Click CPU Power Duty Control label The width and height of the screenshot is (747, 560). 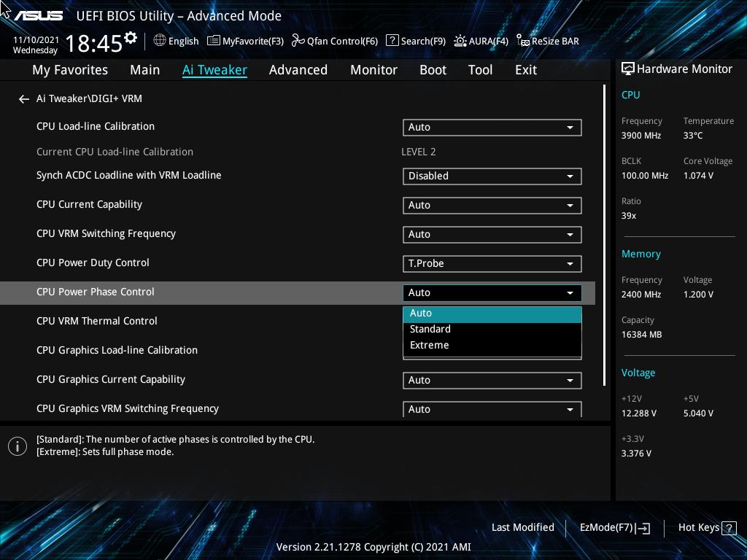click(93, 262)
